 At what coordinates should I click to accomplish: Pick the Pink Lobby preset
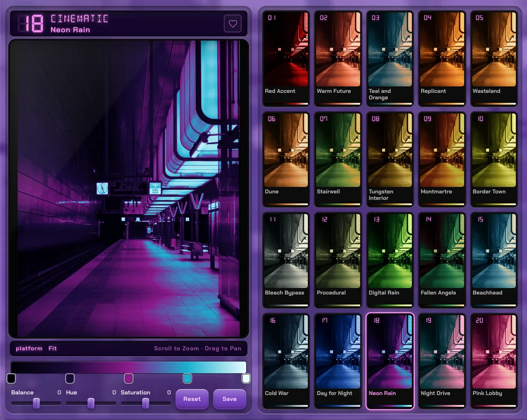[494, 361]
